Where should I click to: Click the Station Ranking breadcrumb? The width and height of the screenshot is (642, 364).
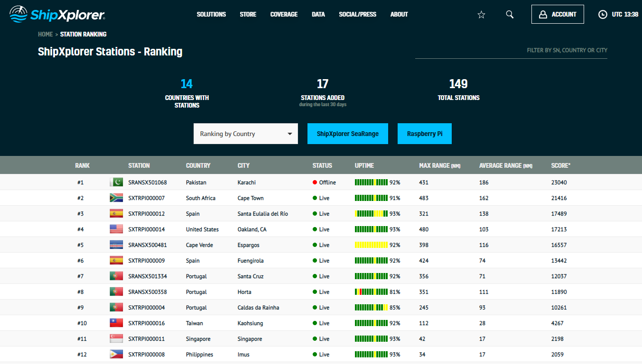coord(84,34)
